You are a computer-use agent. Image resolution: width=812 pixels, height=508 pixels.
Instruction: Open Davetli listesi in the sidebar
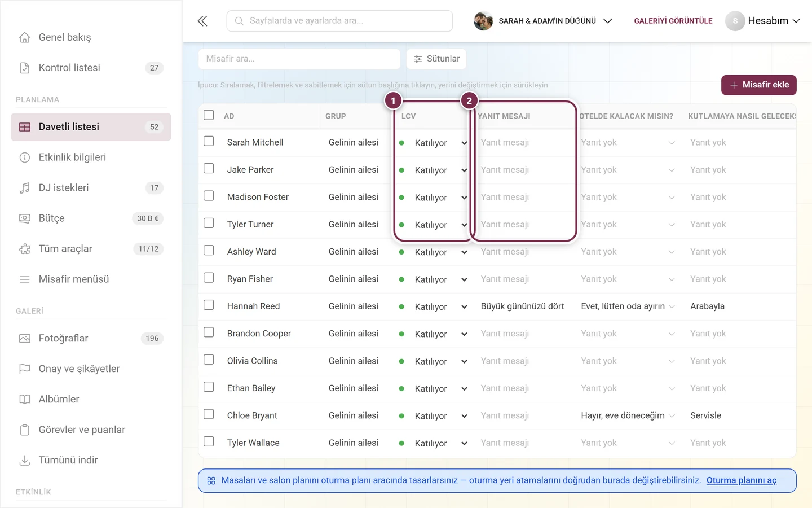91,127
